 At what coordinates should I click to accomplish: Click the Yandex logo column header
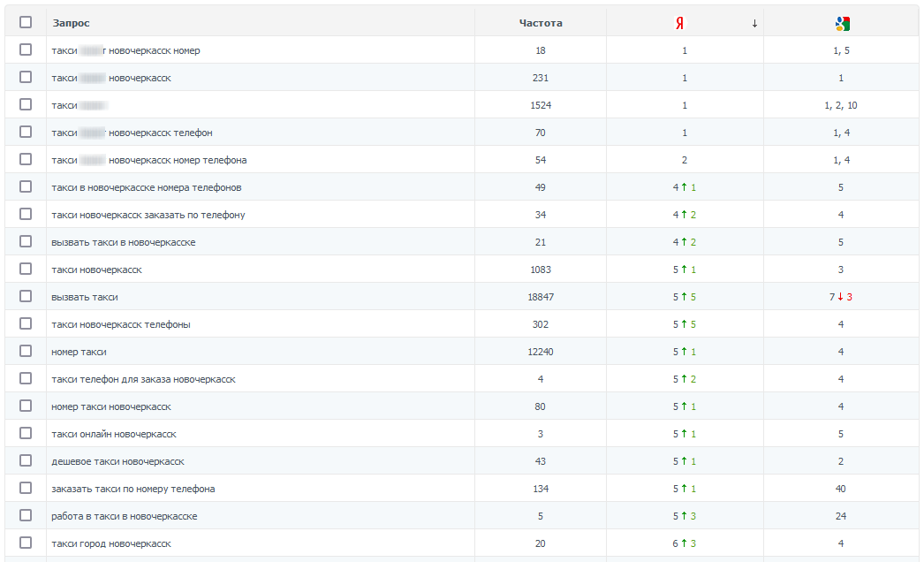(x=679, y=23)
